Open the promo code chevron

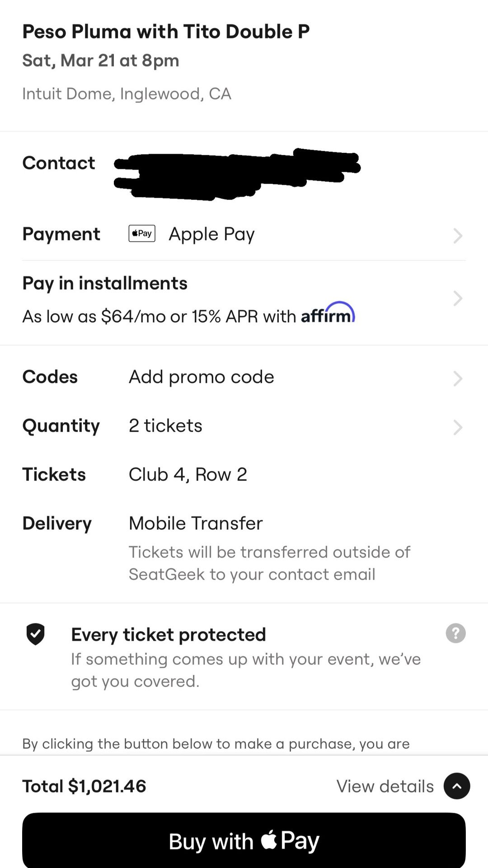(x=458, y=378)
